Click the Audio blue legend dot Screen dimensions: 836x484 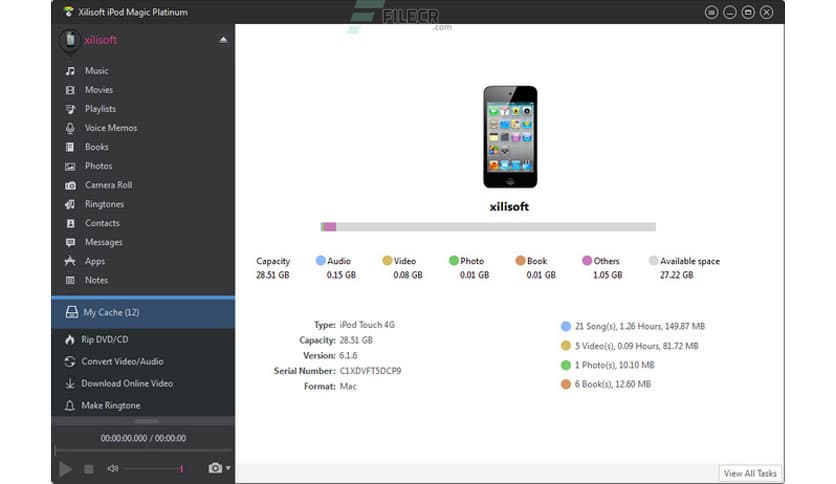pyautogui.click(x=320, y=261)
